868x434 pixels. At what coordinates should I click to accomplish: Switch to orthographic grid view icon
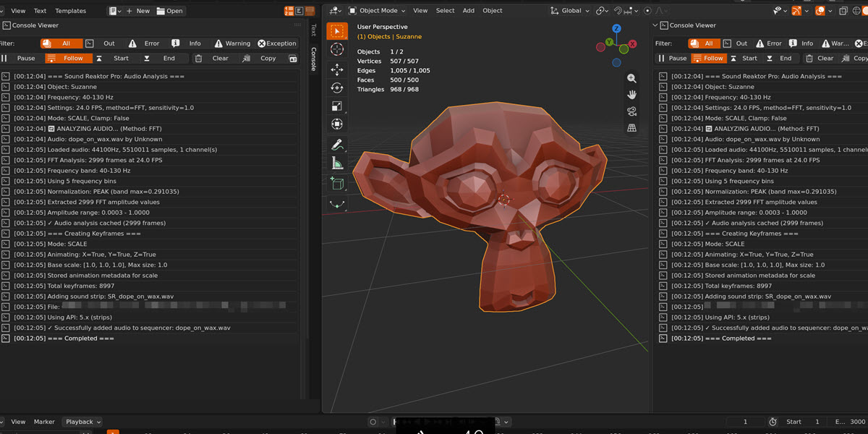pyautogui.click(x=631, y=128)
